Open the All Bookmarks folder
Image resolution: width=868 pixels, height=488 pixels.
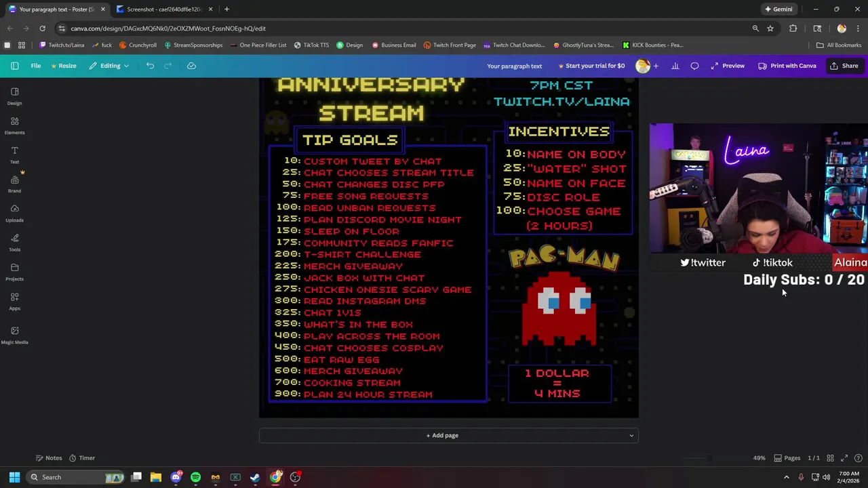[839, 45]
